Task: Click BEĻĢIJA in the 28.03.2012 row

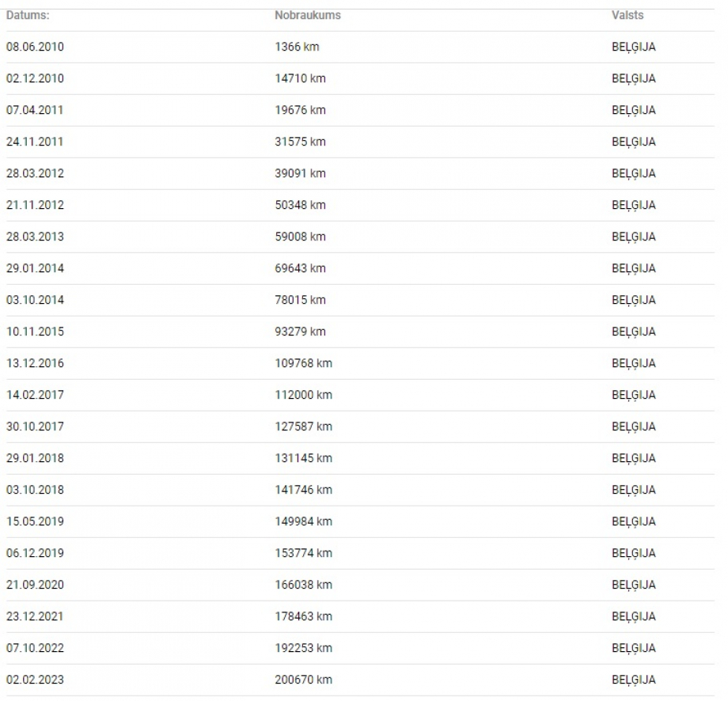Action: point(633,173)
